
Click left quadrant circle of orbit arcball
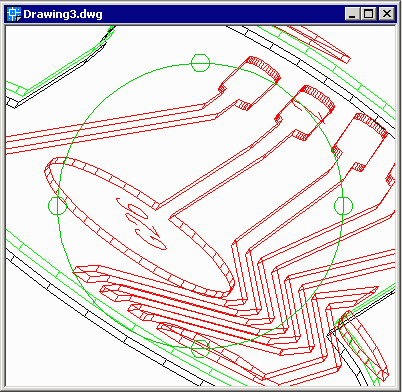click(57, 206)
